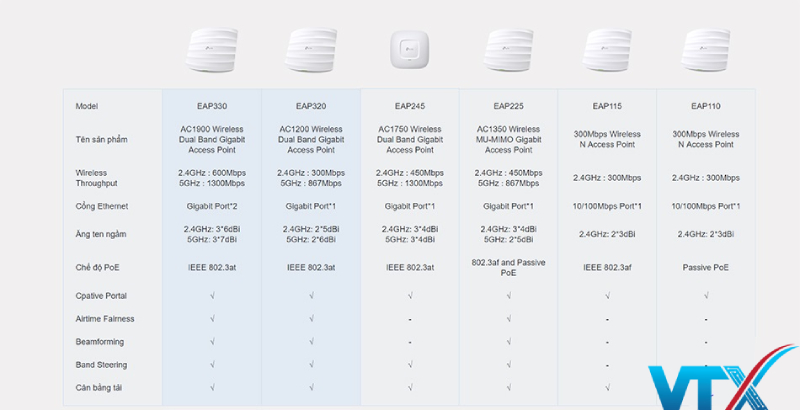Click EAP245's 3*4dBi antenna cell
This screenshot has height=410, width=800.
(410, 234)
